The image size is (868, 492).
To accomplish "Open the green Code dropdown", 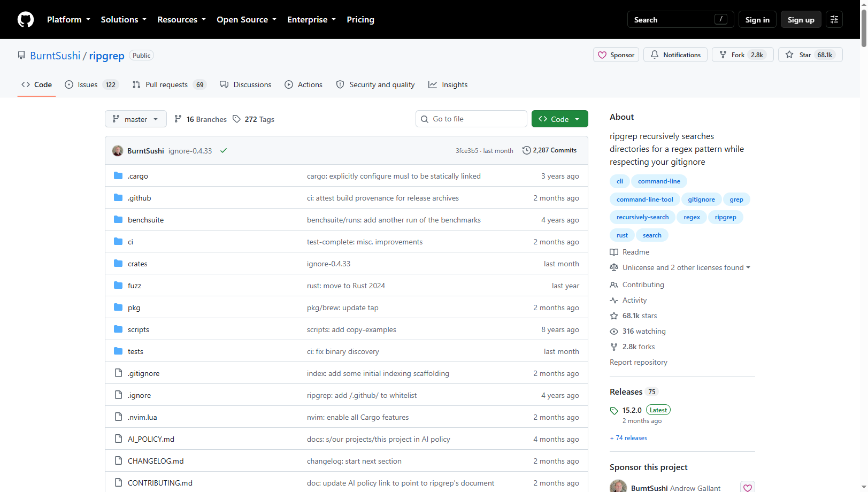I will tap(560, 119).
